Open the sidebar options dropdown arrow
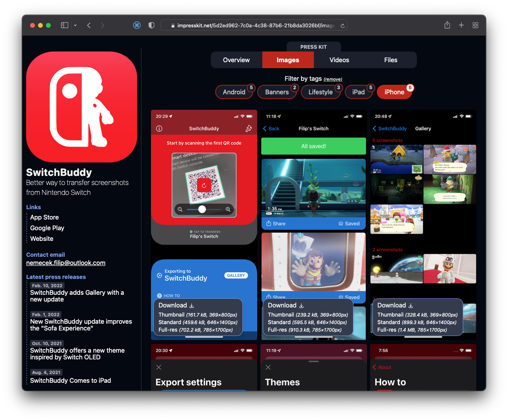 coord(75,25)
